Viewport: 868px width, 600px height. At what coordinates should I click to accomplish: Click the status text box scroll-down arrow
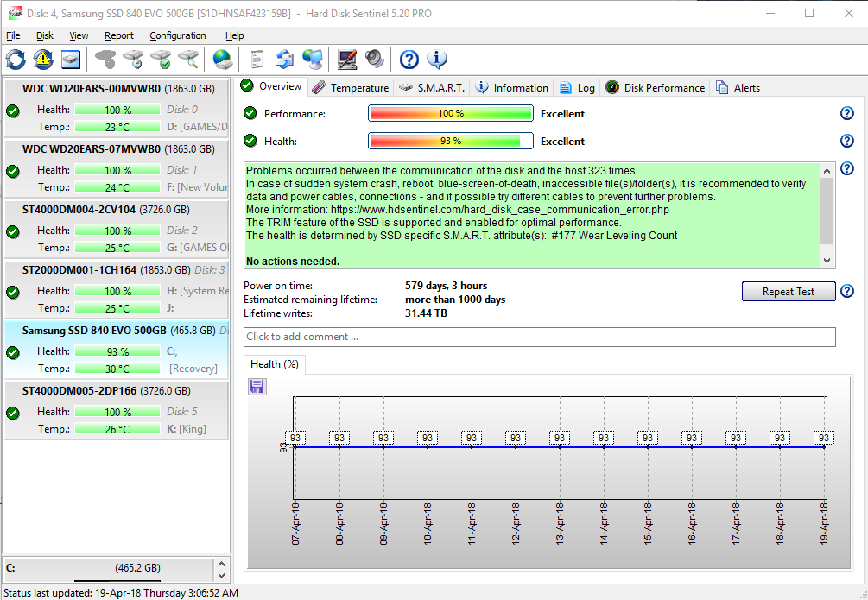[x=827, y=261]
